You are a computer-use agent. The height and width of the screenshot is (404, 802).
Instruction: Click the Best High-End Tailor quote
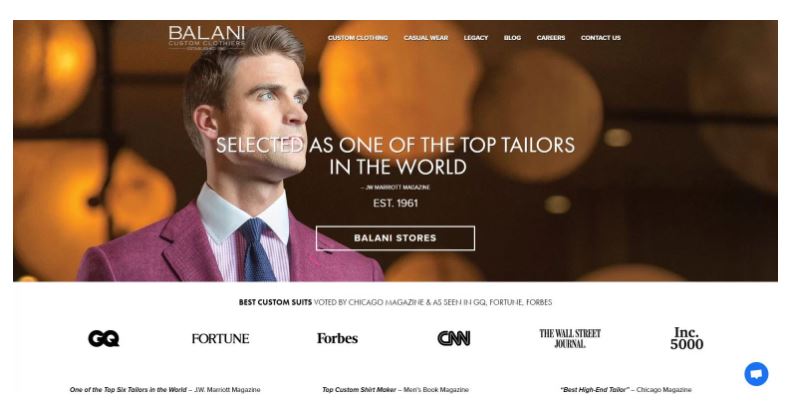[x=626, y=390]
